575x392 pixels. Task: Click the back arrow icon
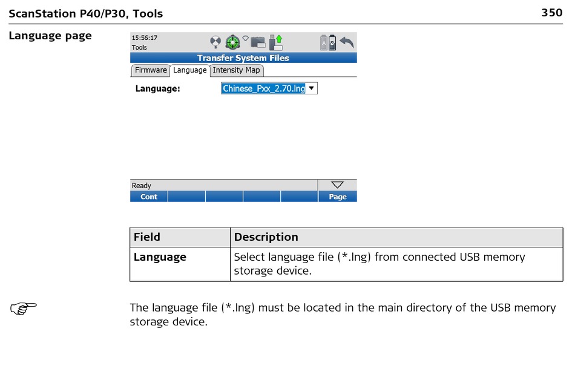347,42
